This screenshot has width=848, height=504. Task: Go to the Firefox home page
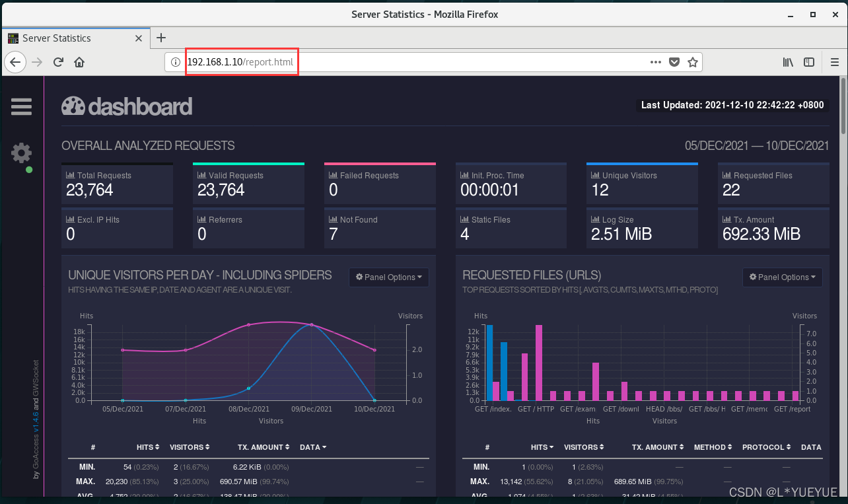[x=79, y=62]
